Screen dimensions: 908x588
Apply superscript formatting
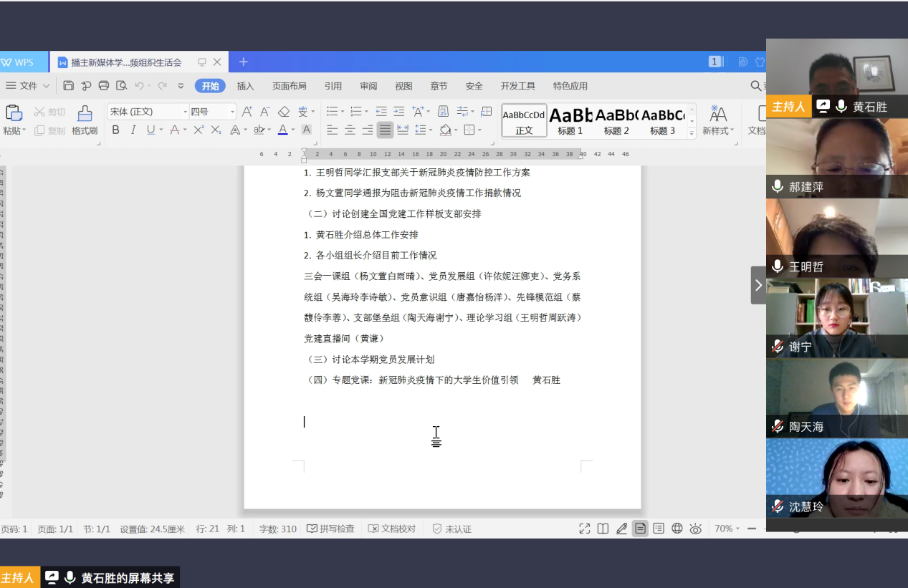199,130
